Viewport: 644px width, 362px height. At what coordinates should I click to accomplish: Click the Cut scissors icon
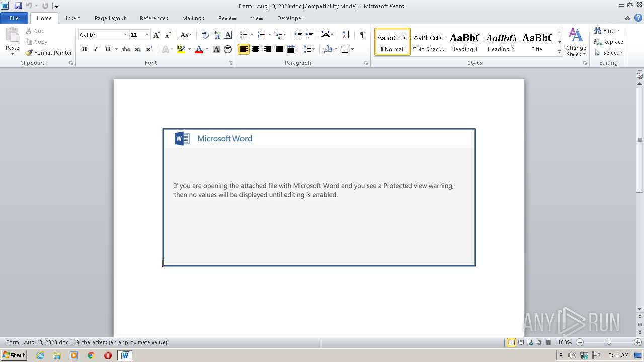(x=29, y=31)
